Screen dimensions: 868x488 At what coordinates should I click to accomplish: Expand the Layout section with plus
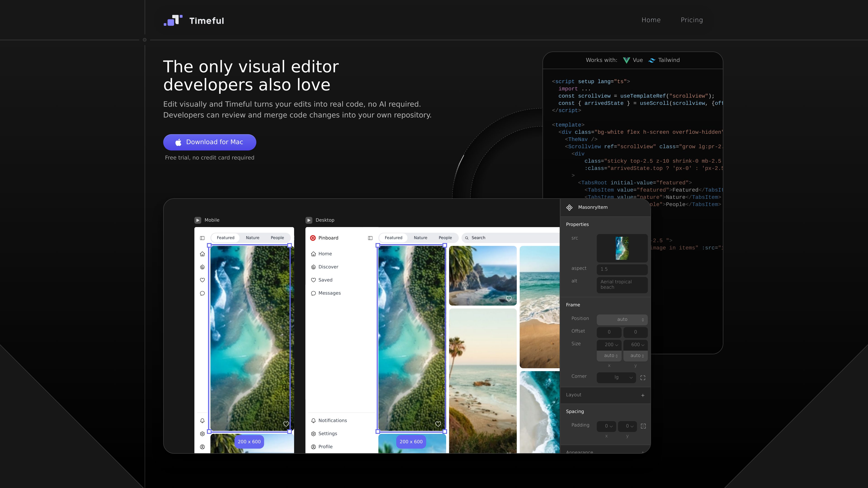coord(643,395)
